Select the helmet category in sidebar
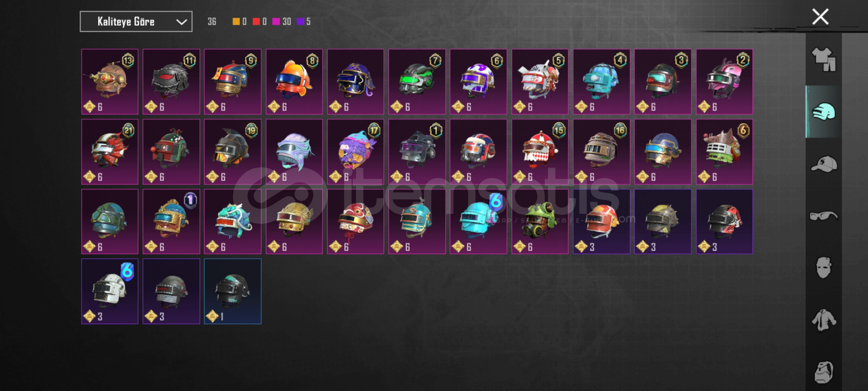Viewport: 868px width, 391px height. tap(824, 112)
